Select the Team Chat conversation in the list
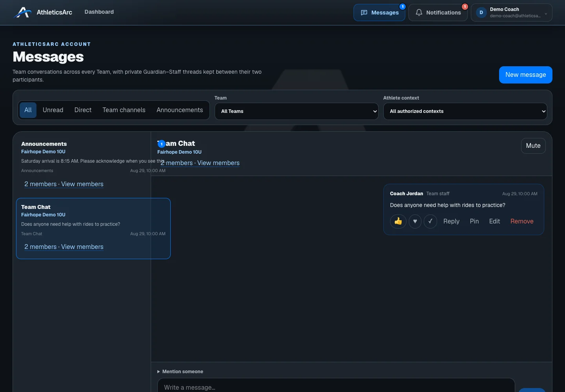The height and width of the screenshot is (392, 565). click(93, 229)
